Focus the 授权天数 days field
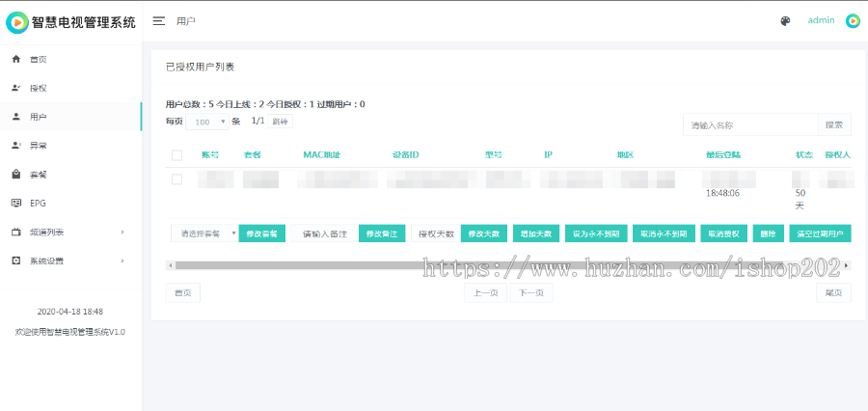 pos(436,233)
